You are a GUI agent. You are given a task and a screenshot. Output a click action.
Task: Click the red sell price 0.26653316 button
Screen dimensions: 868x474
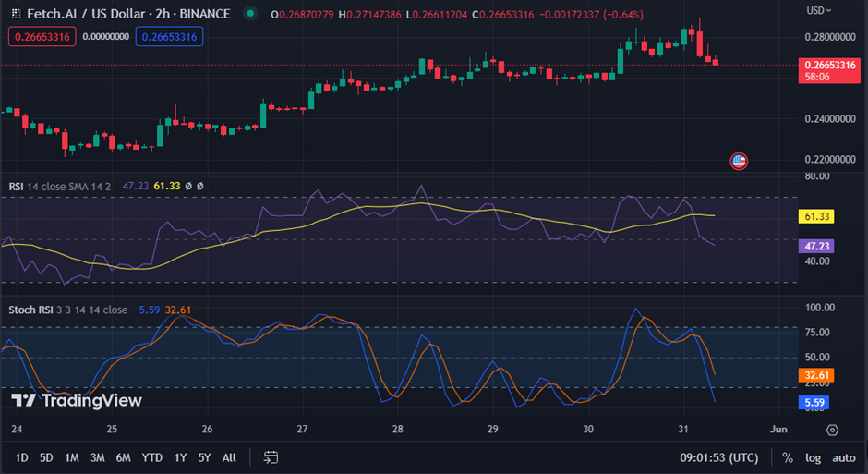click(x=42, y=37)
